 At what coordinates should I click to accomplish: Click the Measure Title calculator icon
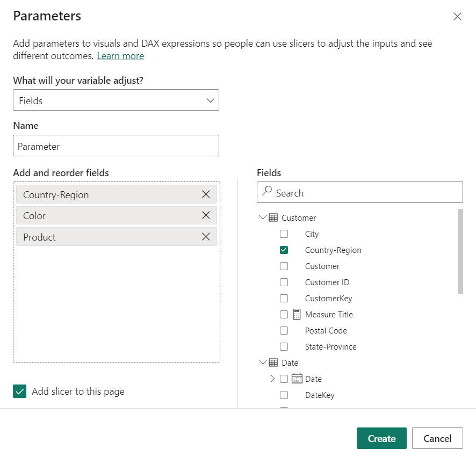[x=297, y=314]
